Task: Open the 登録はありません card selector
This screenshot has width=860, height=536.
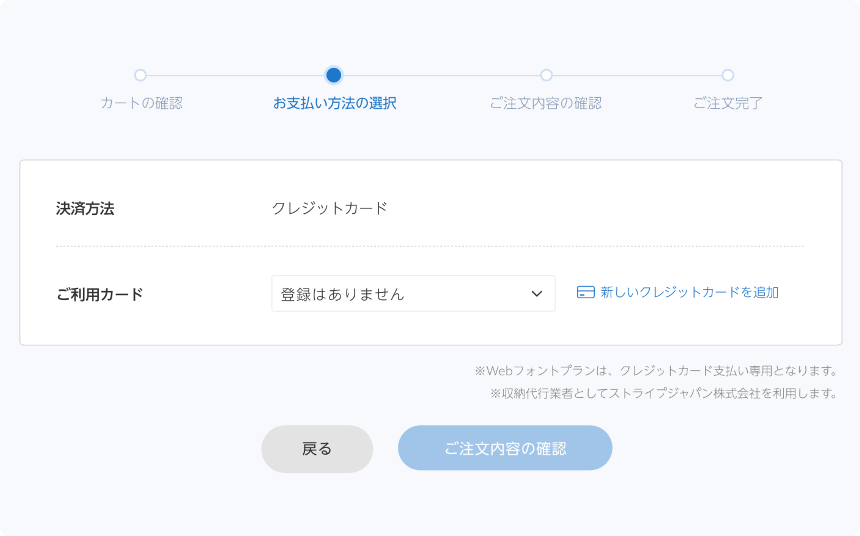Action: tap(400, 294)
